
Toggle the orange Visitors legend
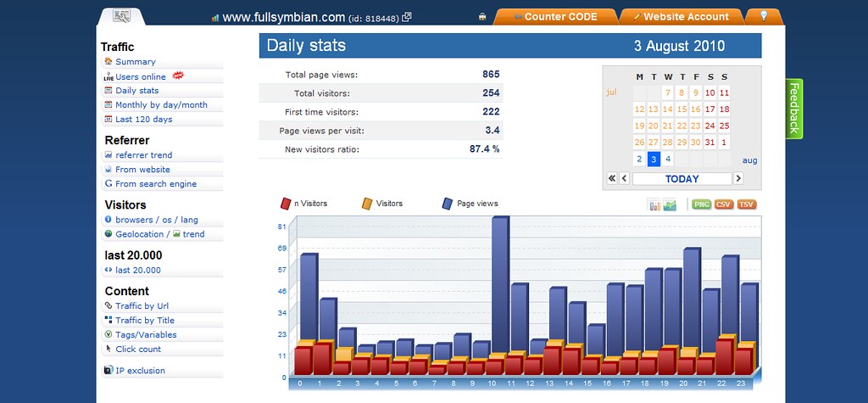click(x=382, y=204)
